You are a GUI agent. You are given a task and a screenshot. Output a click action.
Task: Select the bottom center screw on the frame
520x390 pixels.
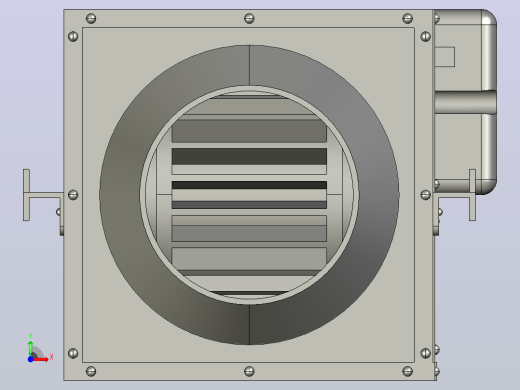click(249, 371)
